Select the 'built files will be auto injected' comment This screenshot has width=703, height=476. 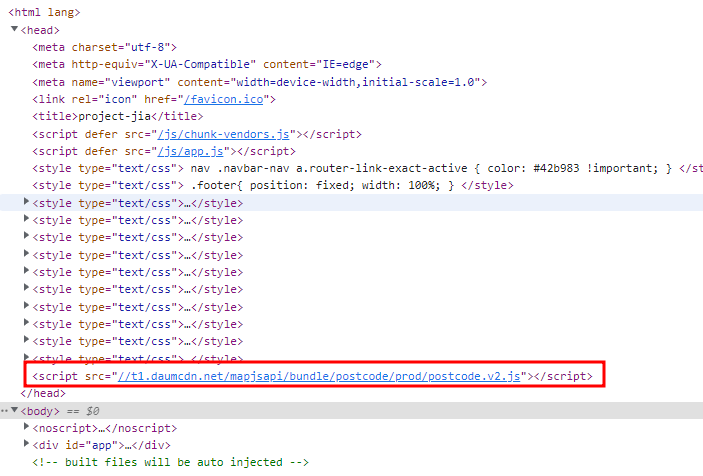[170, 462]
